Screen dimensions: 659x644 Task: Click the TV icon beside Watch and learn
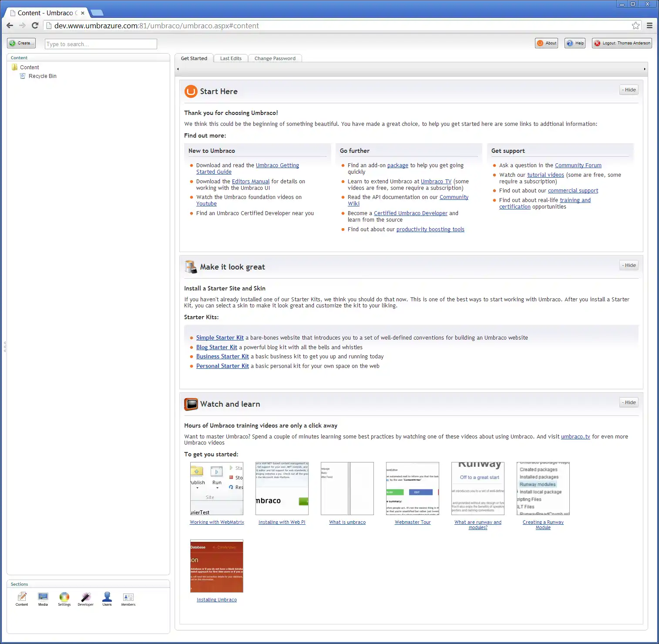pos(191,404)
